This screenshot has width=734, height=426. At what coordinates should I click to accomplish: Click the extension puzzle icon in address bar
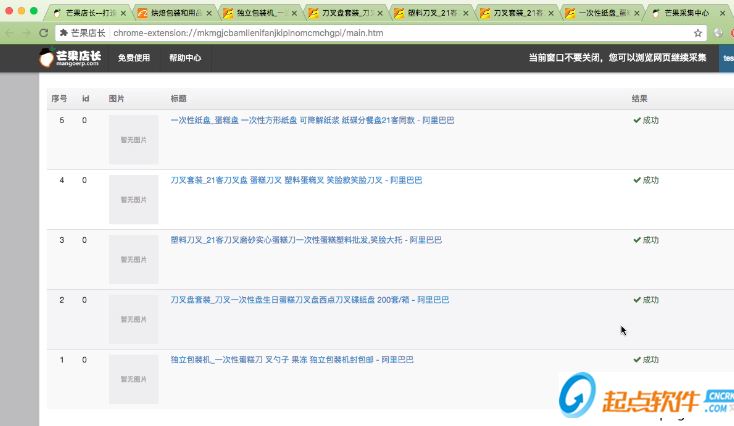(x=64, y=33)
